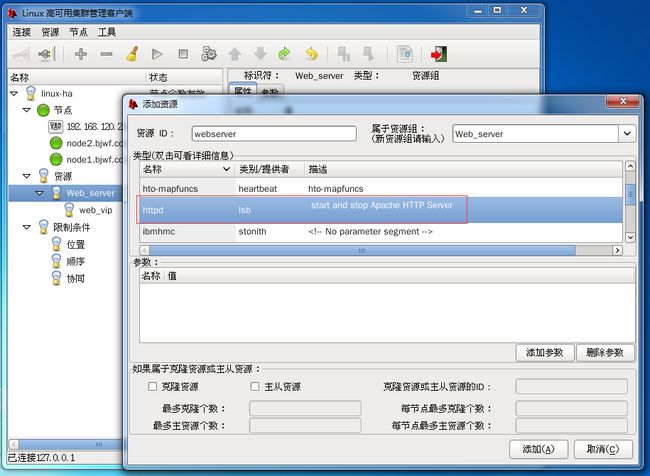The height and width of the screenshot is (476, 650).
Task: Open the 属于资源组 Web_server dropdown arrow
Action: pos(627,134)
